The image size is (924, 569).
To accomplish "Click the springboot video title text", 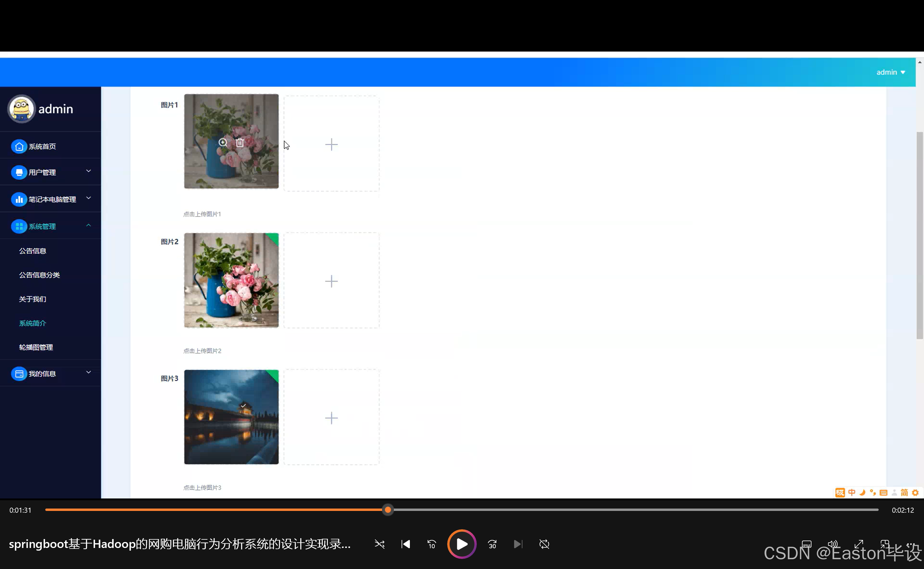I will pyautogui.click(x=180, y=544).
